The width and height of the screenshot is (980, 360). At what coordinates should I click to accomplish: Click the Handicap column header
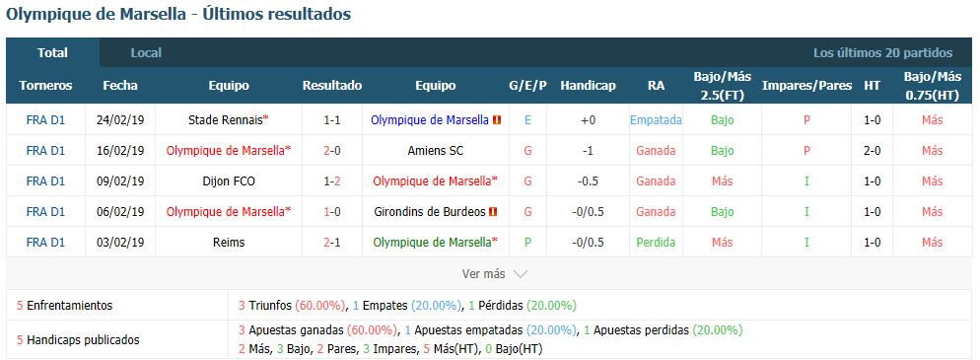point(588,86)
